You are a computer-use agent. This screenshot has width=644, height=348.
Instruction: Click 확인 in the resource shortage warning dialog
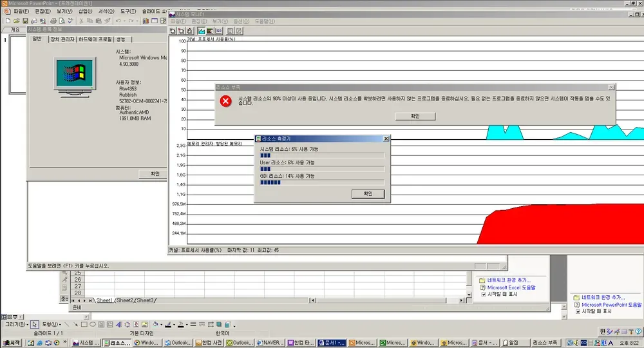[415, 116]
